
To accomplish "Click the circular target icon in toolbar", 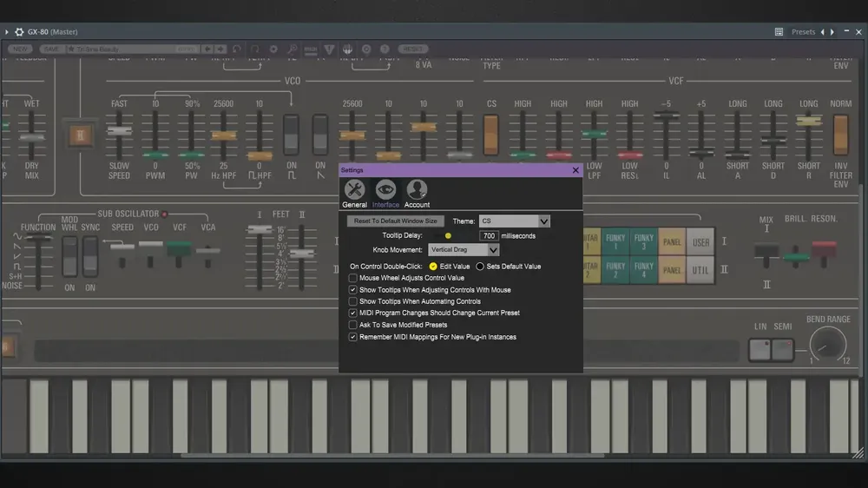I will [366, 49].
